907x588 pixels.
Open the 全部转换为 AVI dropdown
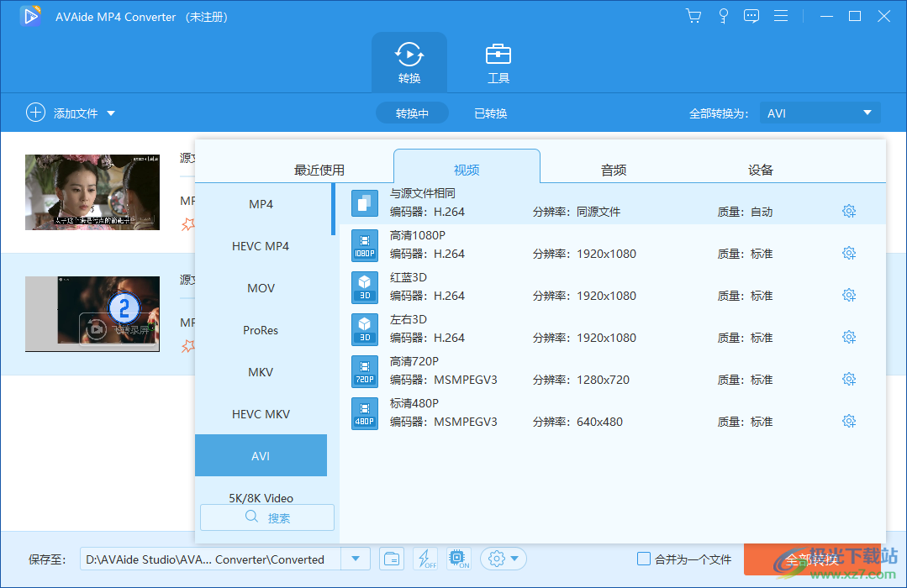coord(820,113)
